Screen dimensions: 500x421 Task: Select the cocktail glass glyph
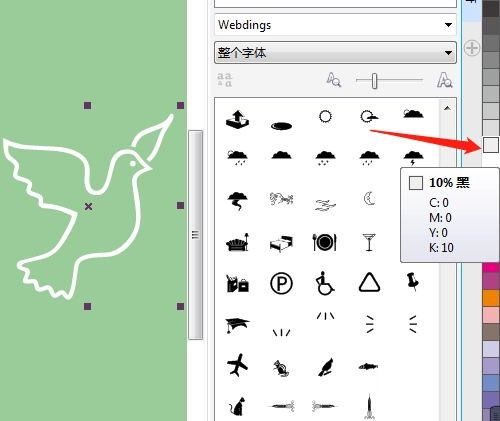tap(369, 242)
